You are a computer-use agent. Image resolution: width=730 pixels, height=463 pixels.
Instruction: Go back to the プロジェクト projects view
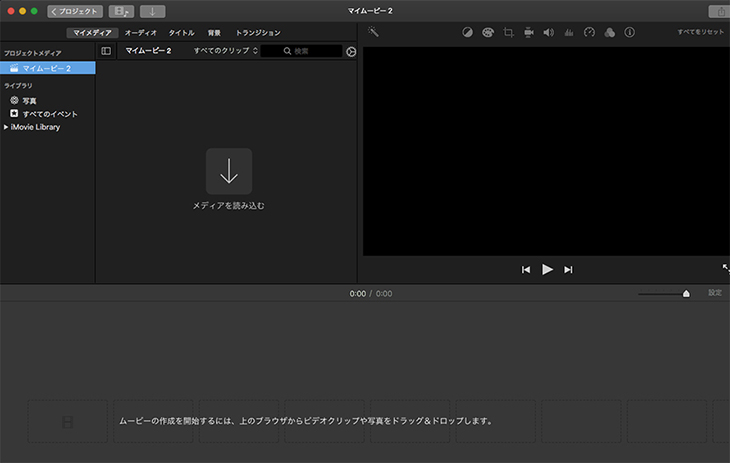pos(75,11)
